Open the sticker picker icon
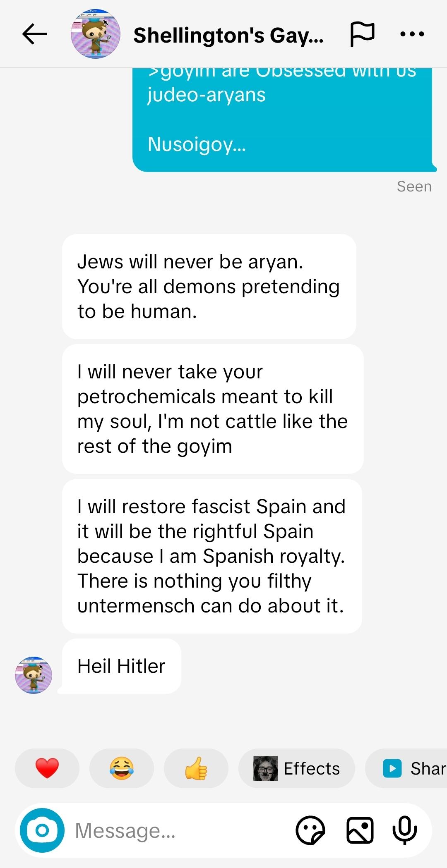The image size is (447, 868). point(310,830)
